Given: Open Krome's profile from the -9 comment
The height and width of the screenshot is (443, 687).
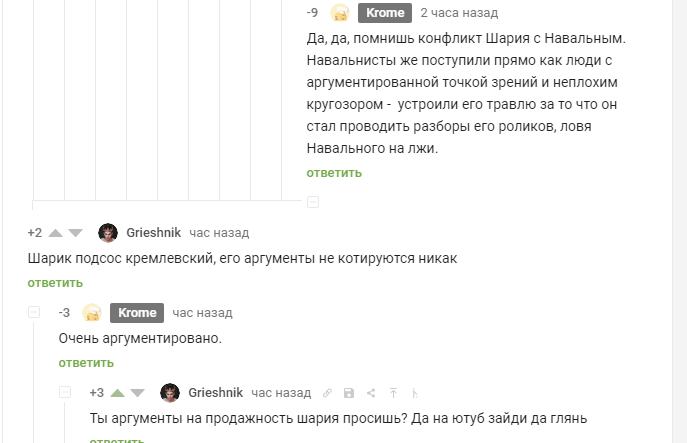Looking at the screenshot, I should coord(385,13).
